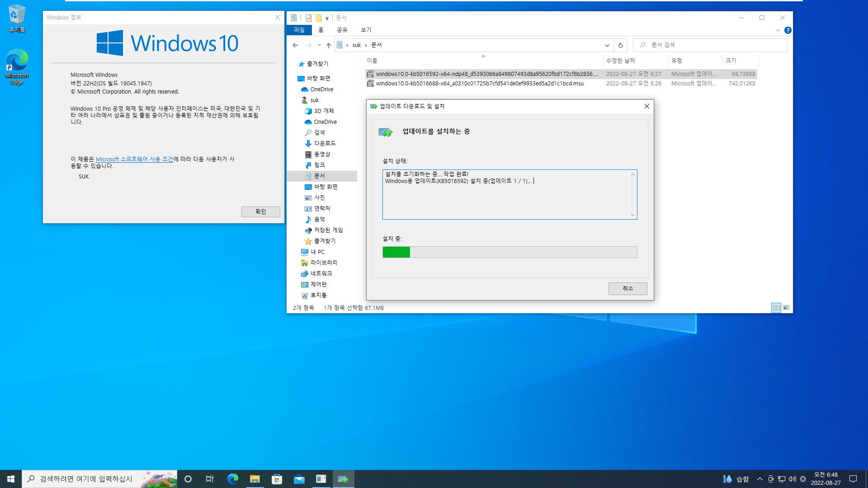Select the kb5016688 msu file
This screenshot has height=488, width=868.
pos(561,84)
